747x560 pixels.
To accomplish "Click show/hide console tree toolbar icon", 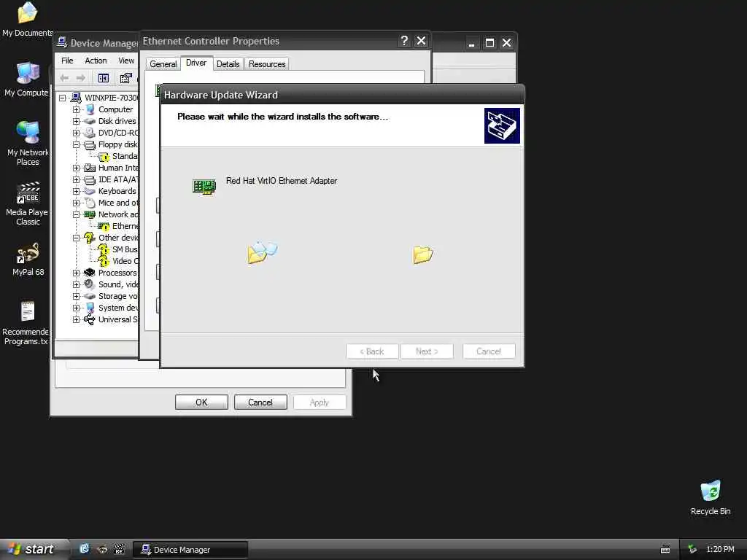I will click(x=104, y=77).
